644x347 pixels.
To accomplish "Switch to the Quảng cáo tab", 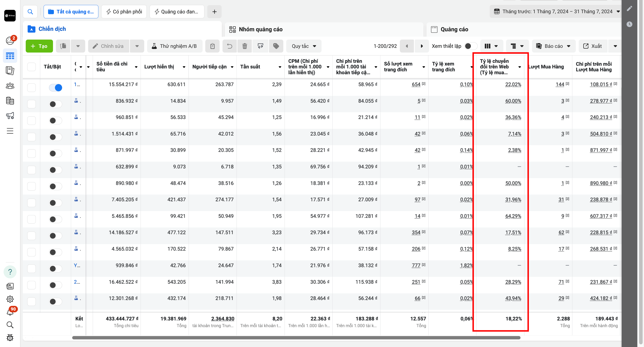I will (524, 29).
